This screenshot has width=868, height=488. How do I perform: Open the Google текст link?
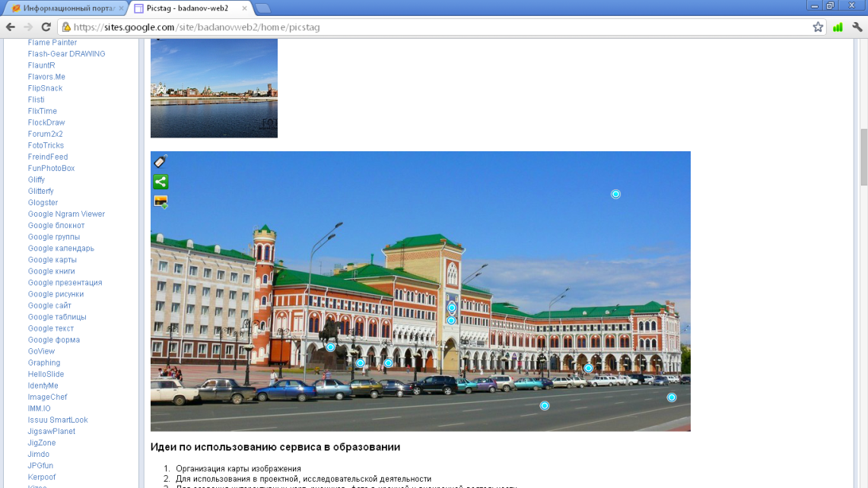50,328
